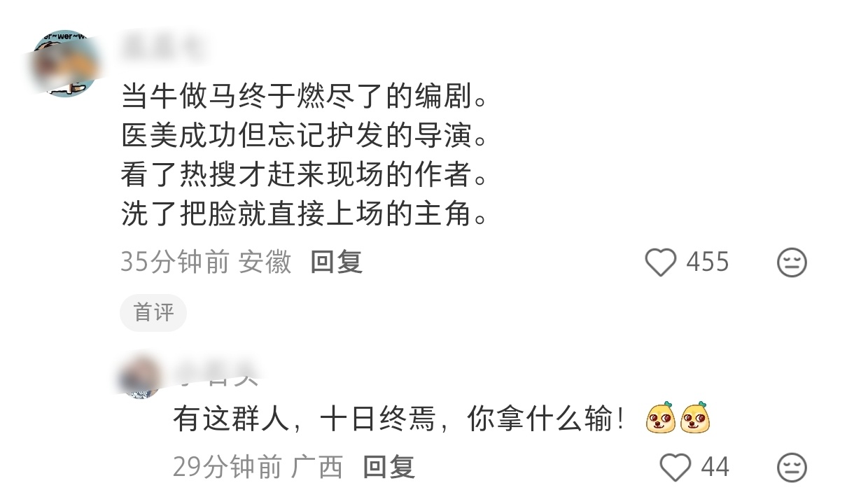Screen dimensions: 854x504
Task: Open the reply author's small avatar
Action: [x=139, y=377]
